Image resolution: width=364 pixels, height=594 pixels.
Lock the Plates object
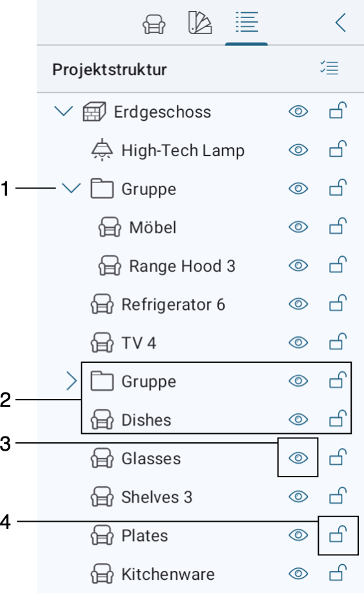pyautogui.click(x=338, y=534)
